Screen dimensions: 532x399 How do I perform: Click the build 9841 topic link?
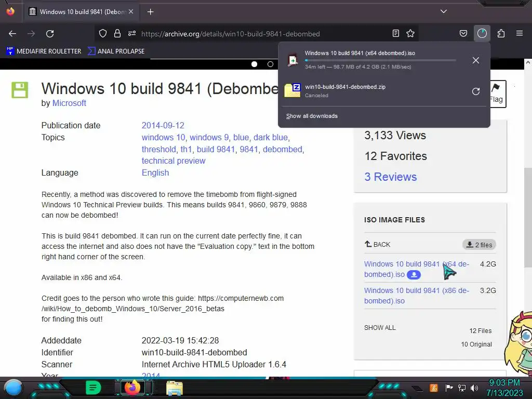216,149
